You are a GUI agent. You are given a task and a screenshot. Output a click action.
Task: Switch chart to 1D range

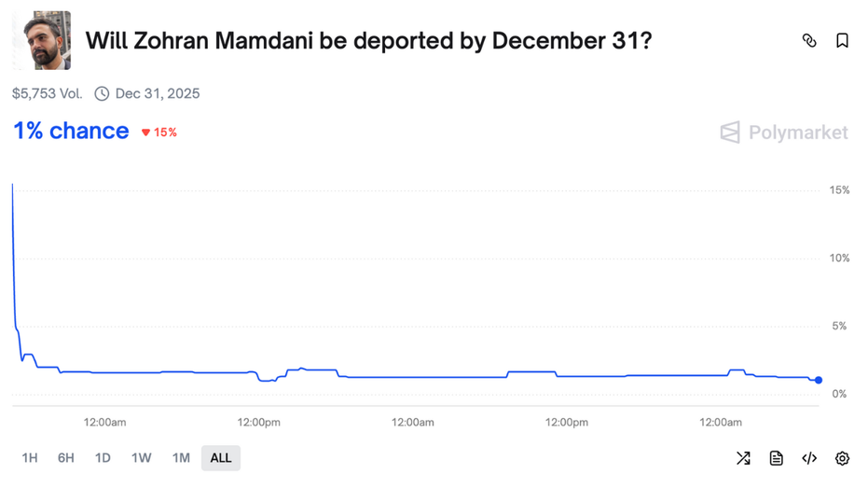tap(103, 458)
